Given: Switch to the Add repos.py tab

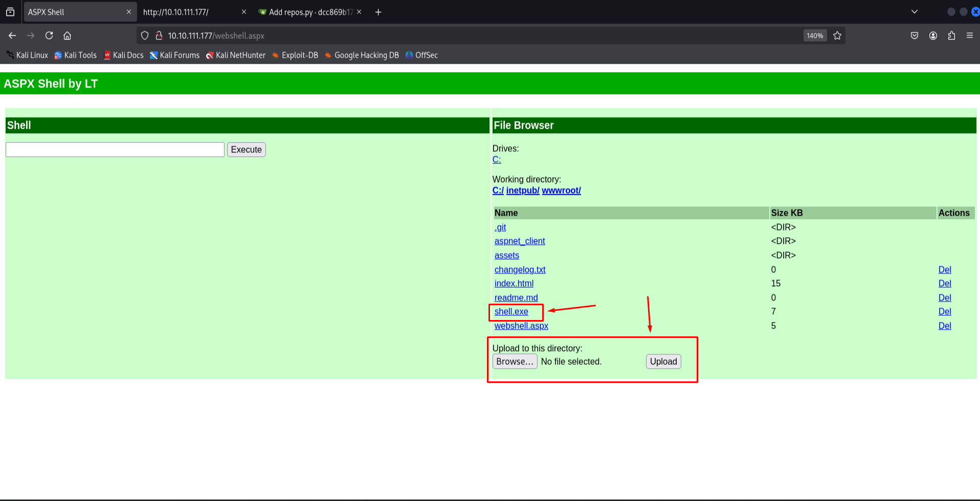Looking at the screenshot, I should pos(310,12).
